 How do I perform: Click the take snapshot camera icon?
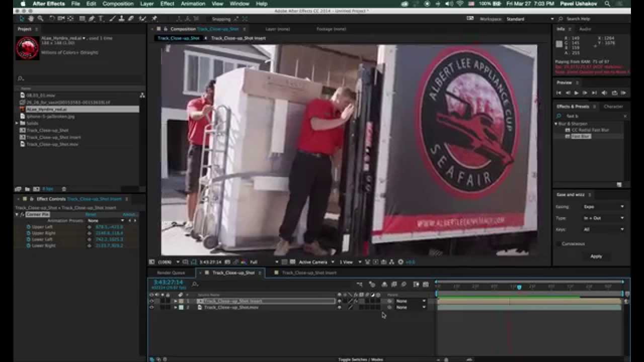(x=227, y=262)
